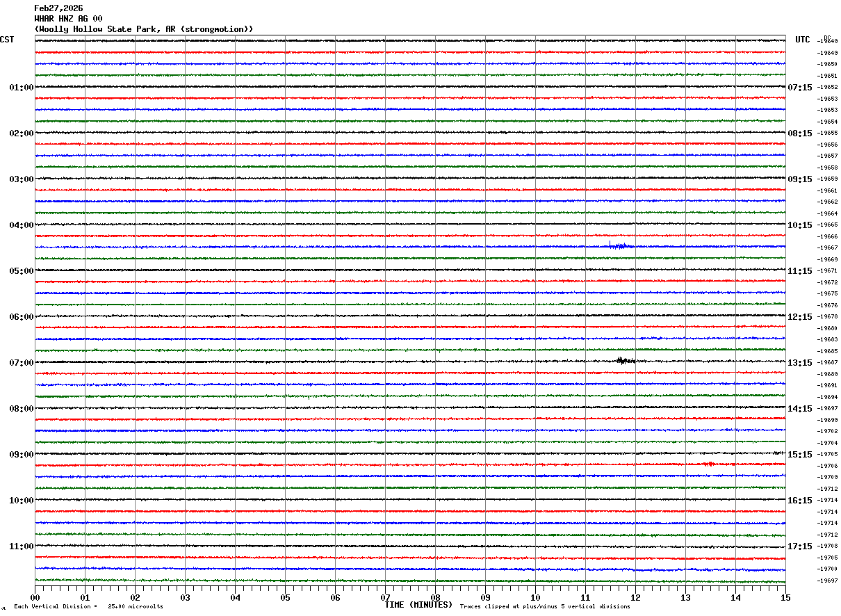Click the Woolly Hollow State Park station title
841x616 pixels.
(144, 29)
